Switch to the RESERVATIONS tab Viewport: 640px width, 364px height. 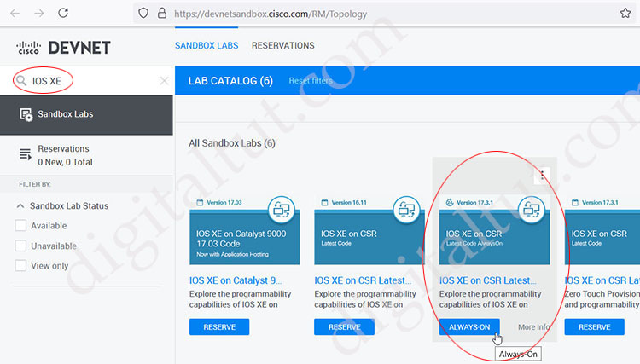282,45
